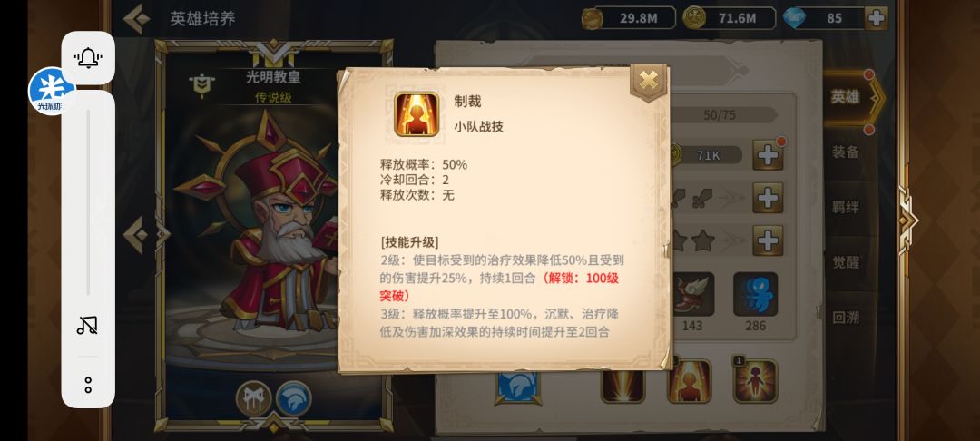
Task: Open the three-dot more options
Action: point(88,385)
